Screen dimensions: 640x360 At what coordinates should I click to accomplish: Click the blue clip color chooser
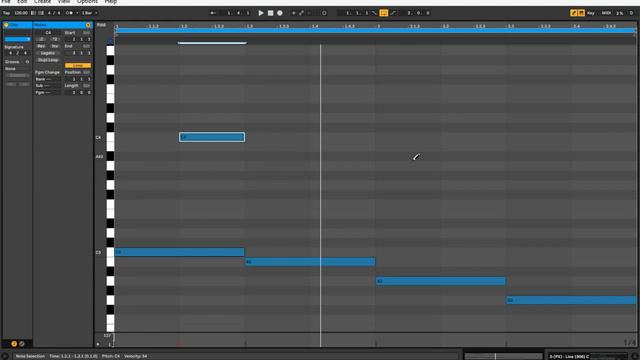[x=18, y=39]
